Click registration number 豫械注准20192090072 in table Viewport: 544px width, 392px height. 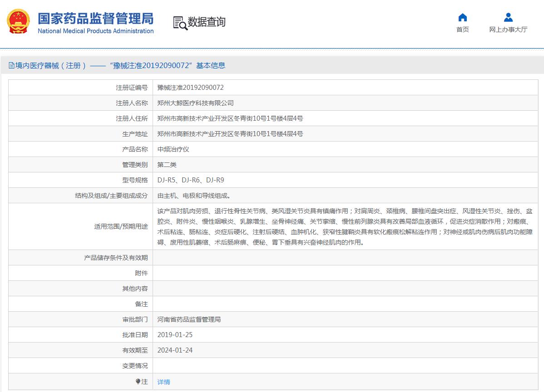[190, 88]
